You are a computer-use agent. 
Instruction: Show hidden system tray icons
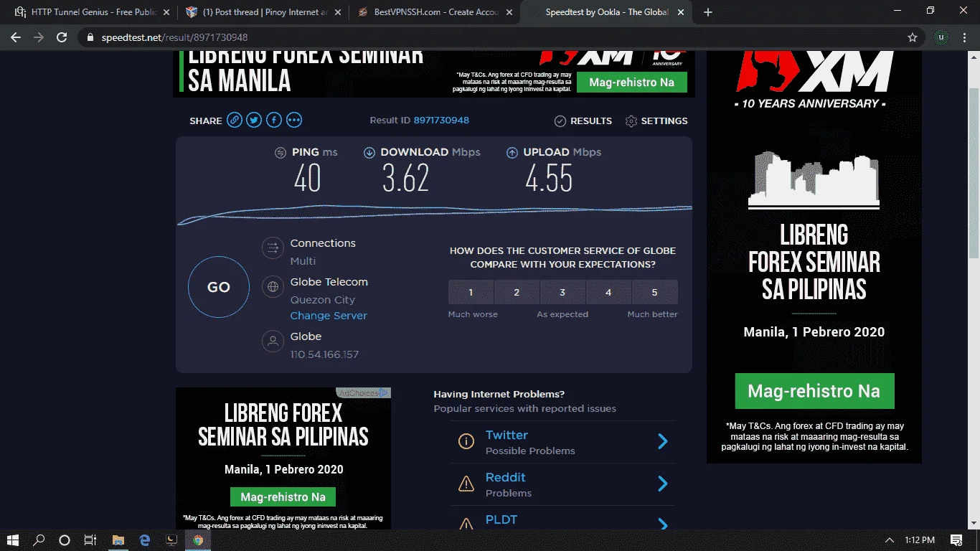click(890, 540)
